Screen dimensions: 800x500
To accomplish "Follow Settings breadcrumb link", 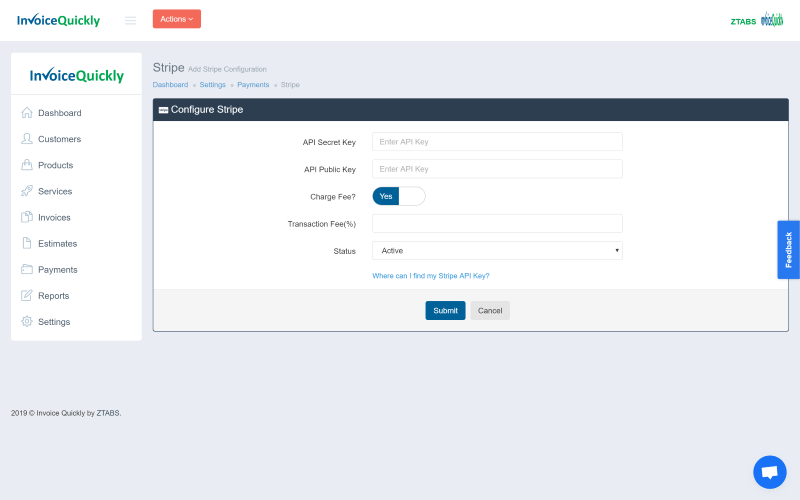I will coord(212,85).
